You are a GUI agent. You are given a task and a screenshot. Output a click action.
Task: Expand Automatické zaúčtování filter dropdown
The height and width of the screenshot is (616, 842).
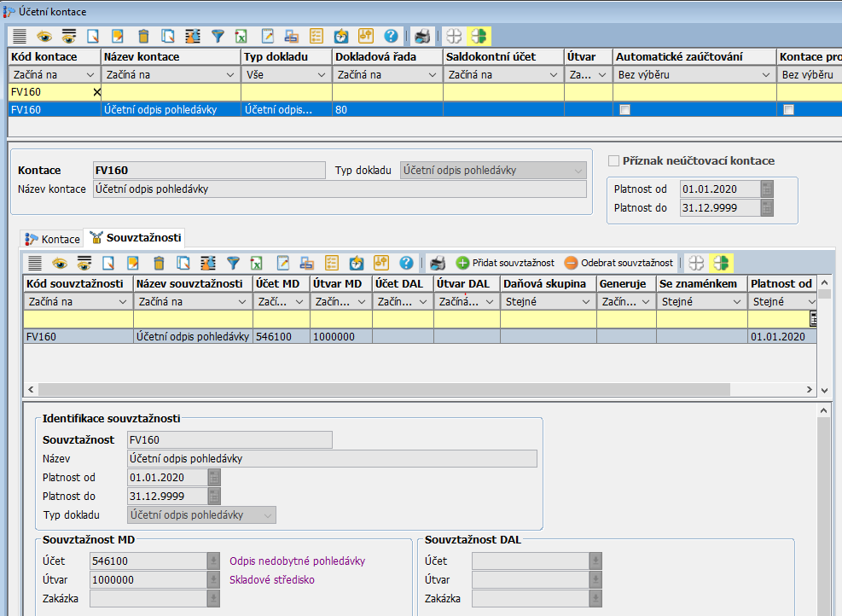[765, 74]
